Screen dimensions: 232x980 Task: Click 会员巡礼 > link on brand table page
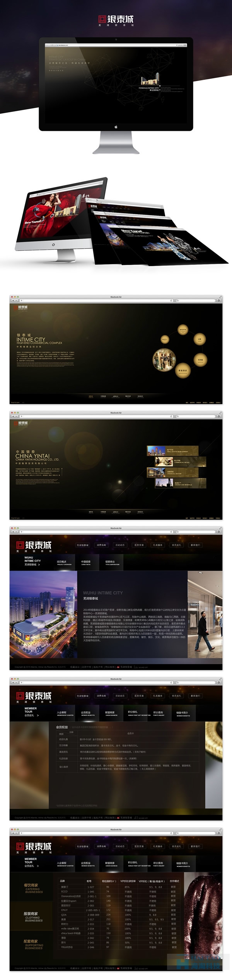pos(31,866)
